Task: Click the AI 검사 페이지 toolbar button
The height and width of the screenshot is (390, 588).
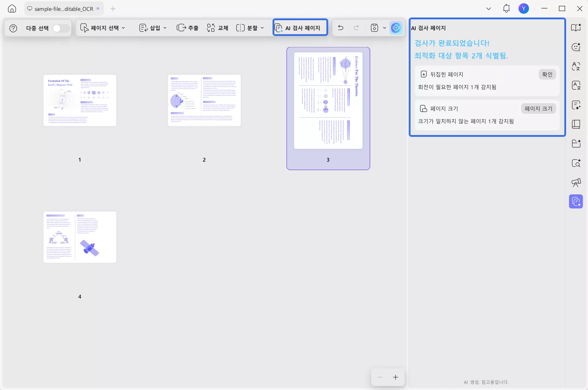Action: pyautogui.click(x=300, y=27)
